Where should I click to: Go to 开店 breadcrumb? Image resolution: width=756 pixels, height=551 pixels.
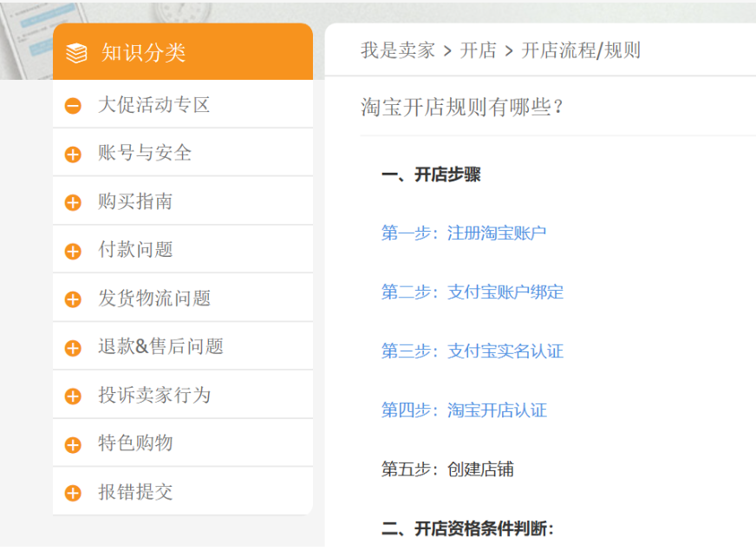[478, 50]
